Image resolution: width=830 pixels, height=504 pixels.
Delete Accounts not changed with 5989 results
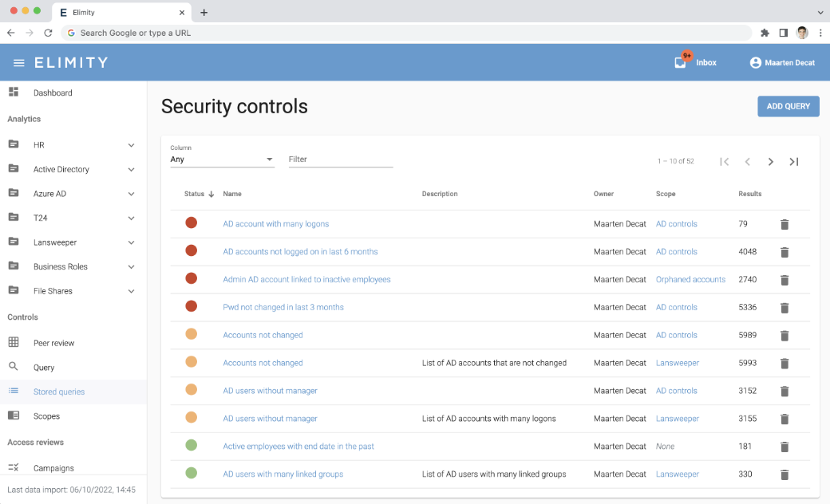[x=785, y=335]
